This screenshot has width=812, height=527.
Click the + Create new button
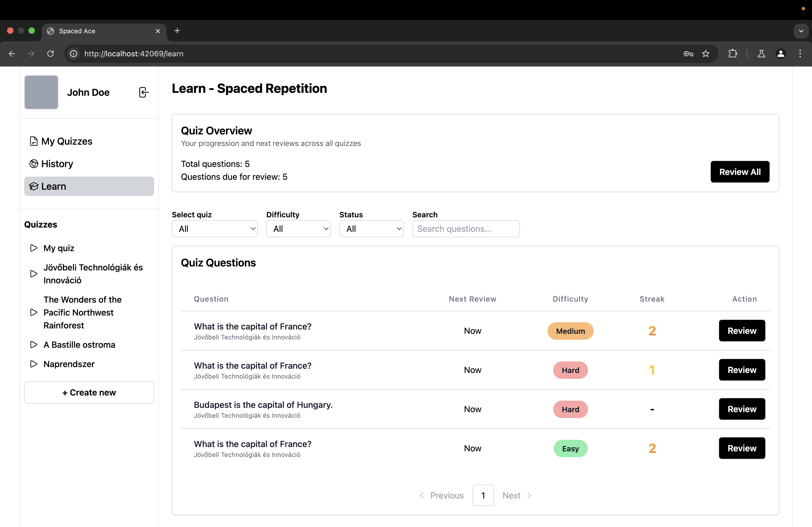89,392
